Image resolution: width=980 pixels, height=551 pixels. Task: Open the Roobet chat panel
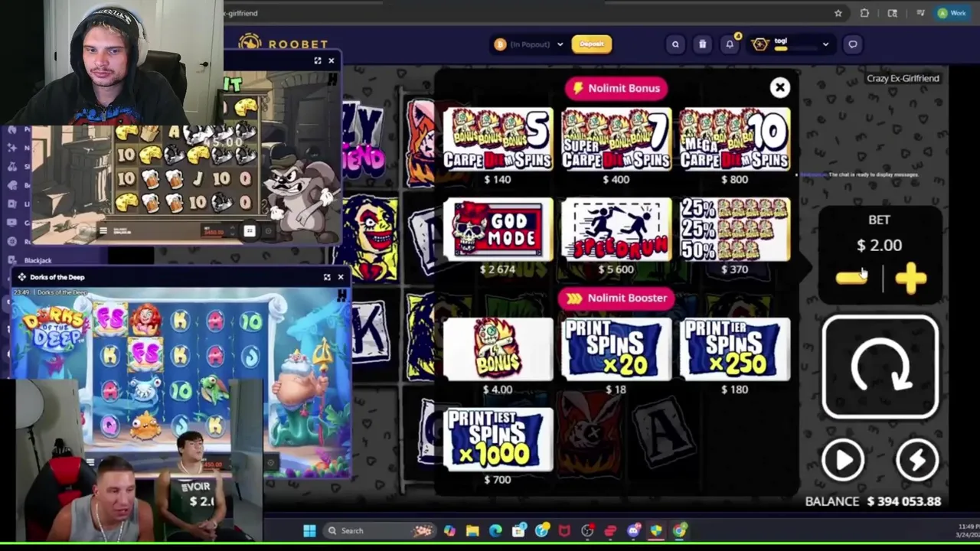(852, 44)
